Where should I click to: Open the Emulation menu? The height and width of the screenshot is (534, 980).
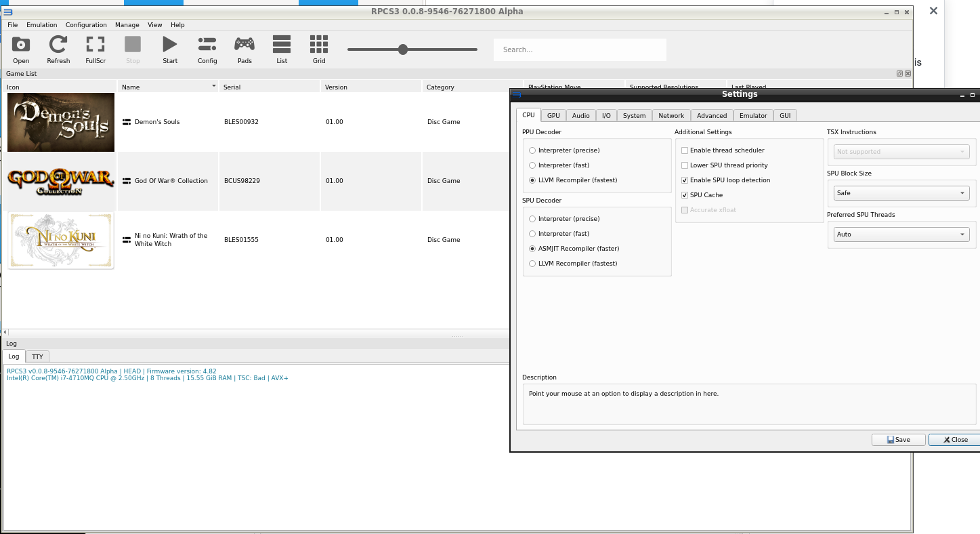click(42, 25)
